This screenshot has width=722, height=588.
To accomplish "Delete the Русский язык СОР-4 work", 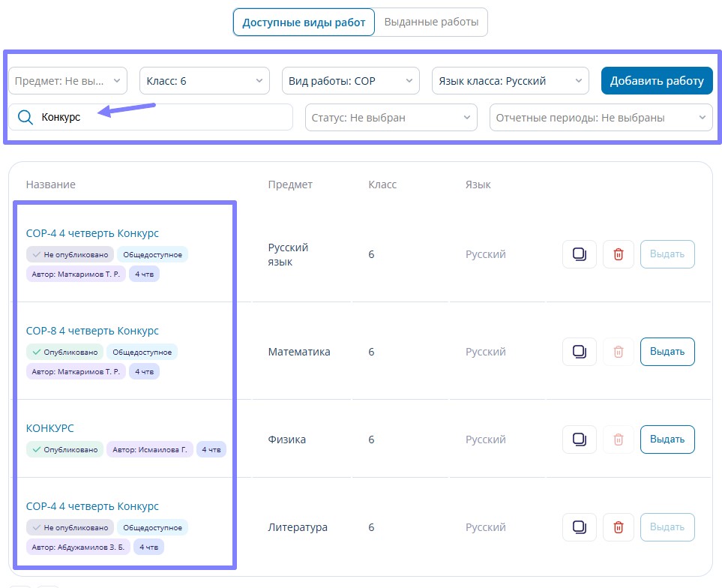I will 619,254.
